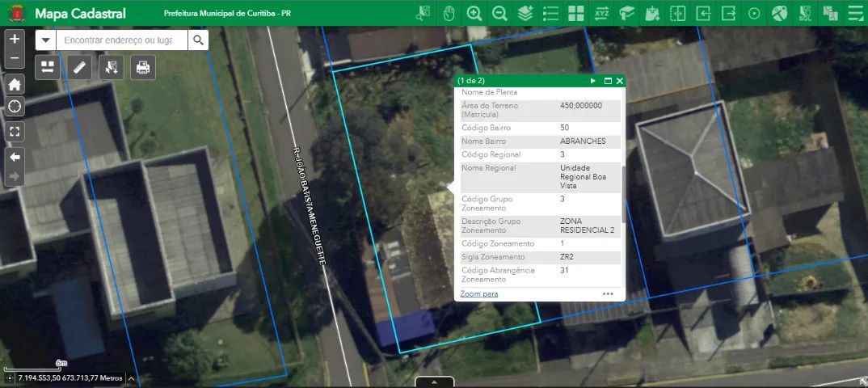The width and height of the screenshot is (868, 388).
Task: Expand the bottom attribute table panel
Action: (x=434, y=382)
